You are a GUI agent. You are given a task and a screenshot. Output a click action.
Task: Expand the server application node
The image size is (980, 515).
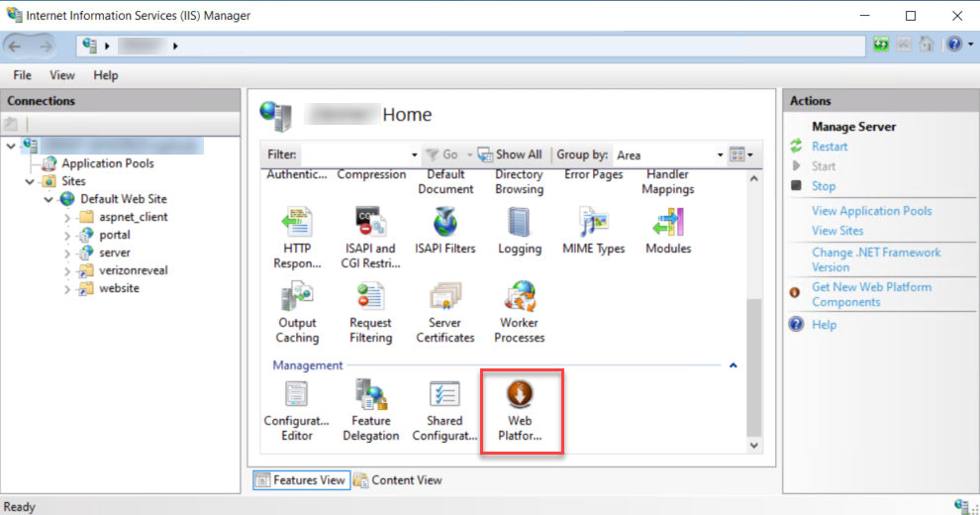click(x=67, y=254)
